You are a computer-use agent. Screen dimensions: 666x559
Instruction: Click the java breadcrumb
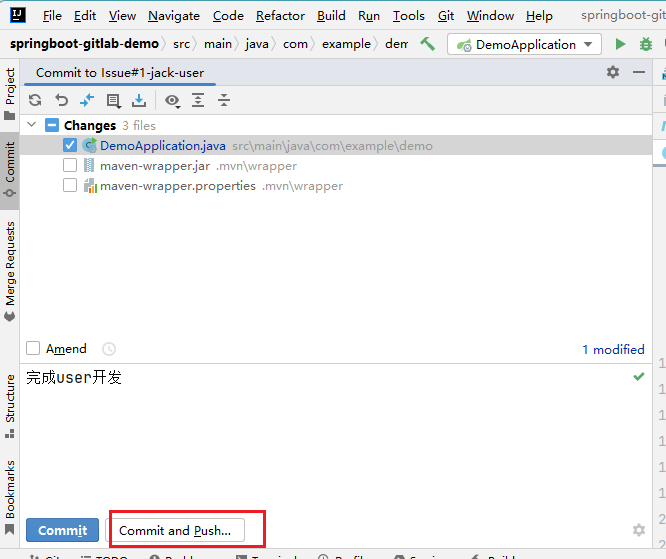[257, 44]
